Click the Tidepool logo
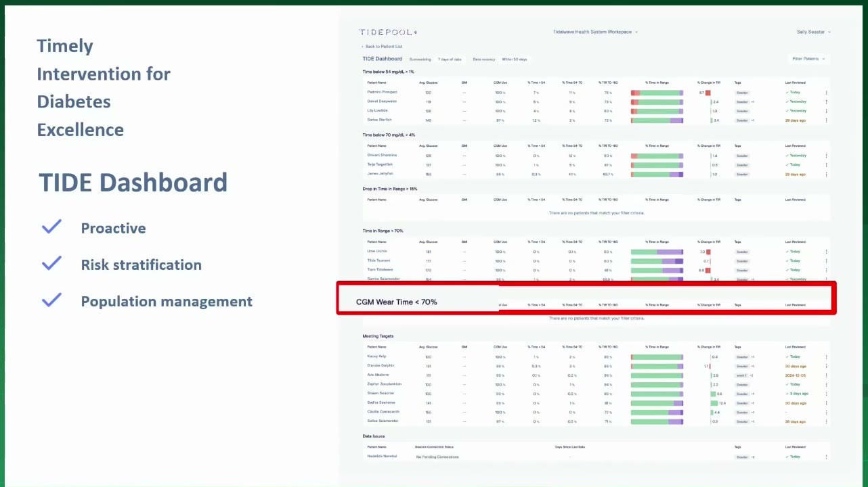The width and height of the screenshot is (868, 487). pos(388,32)
